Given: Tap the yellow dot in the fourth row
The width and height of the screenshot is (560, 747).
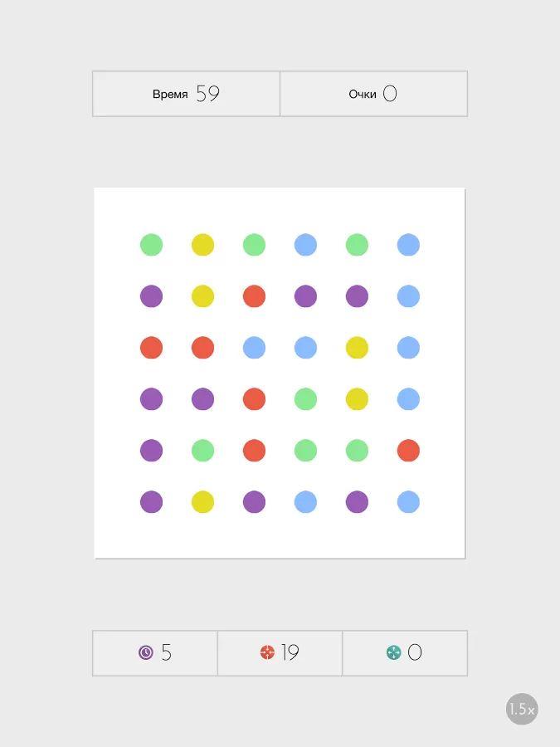Looking at the screenshot, I should click(x=357, y=399).
